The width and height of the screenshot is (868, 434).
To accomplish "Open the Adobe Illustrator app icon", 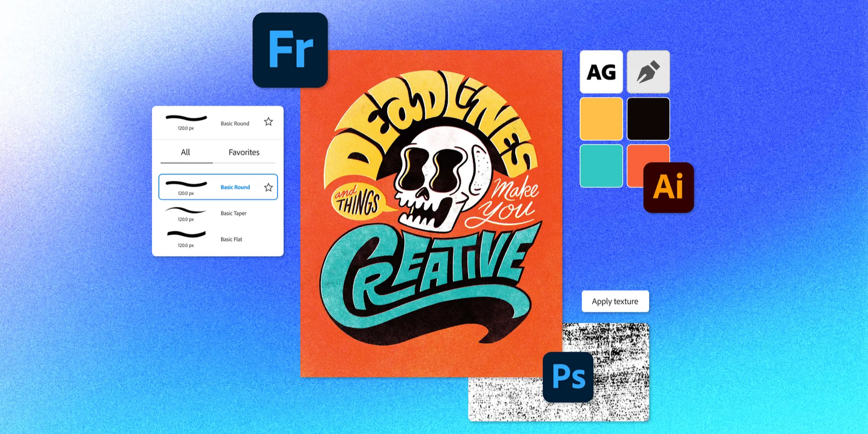I will 668,187.
